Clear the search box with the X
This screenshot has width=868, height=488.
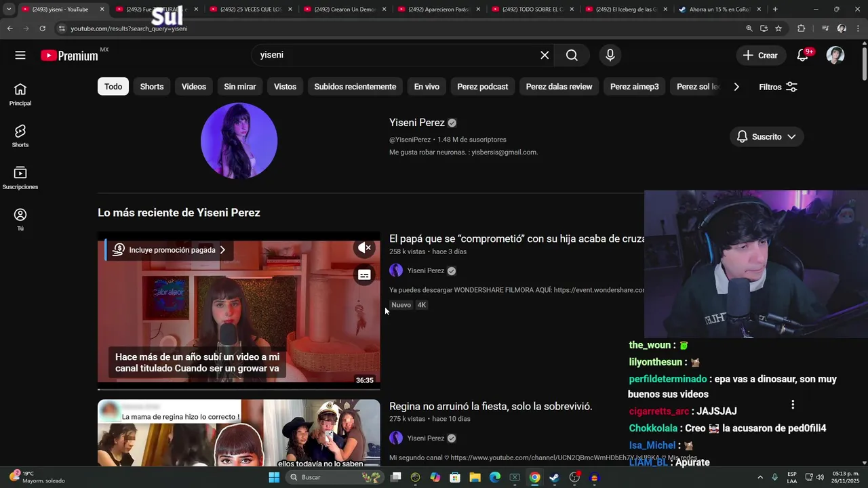(x=545, y=55)
